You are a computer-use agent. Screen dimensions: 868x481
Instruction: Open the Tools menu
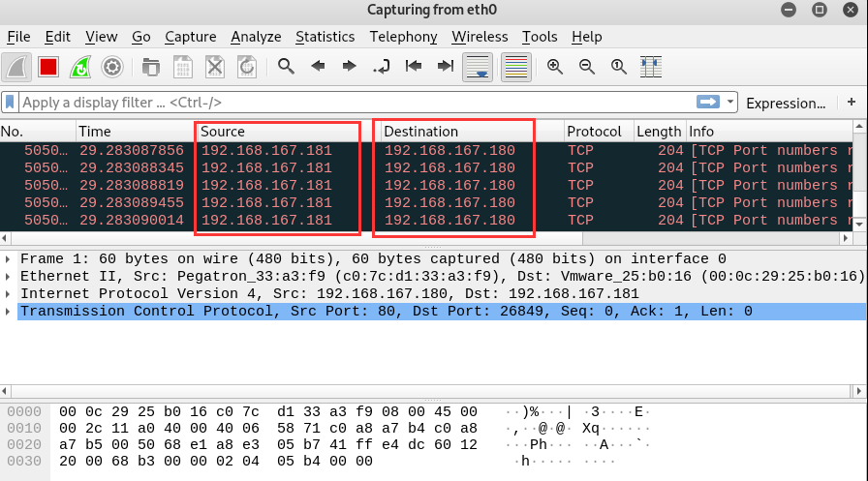click(x=540, y=37)
